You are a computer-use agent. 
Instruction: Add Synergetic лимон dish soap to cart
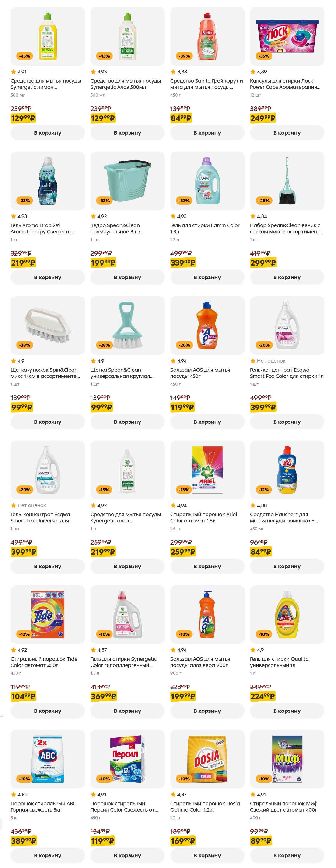tap(48, 133)
